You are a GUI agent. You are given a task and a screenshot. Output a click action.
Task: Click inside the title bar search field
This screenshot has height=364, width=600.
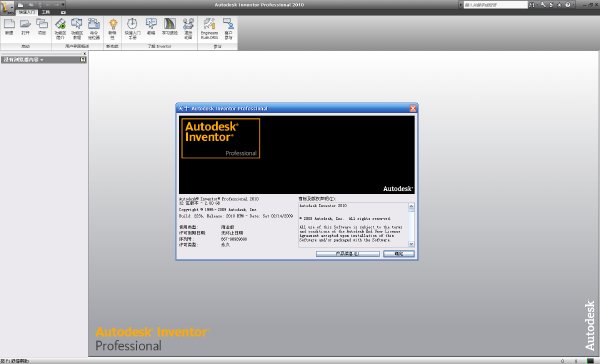tap(496, 5)
